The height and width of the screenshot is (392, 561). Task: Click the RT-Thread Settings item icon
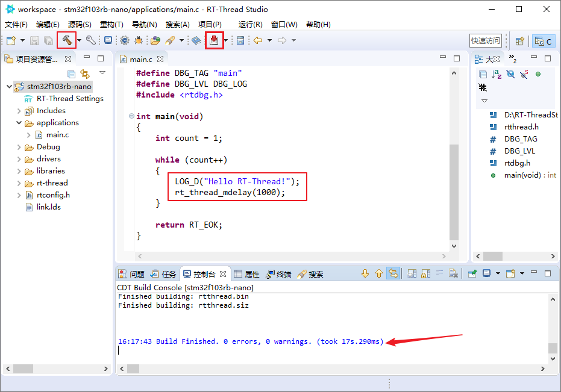(29, 99)
